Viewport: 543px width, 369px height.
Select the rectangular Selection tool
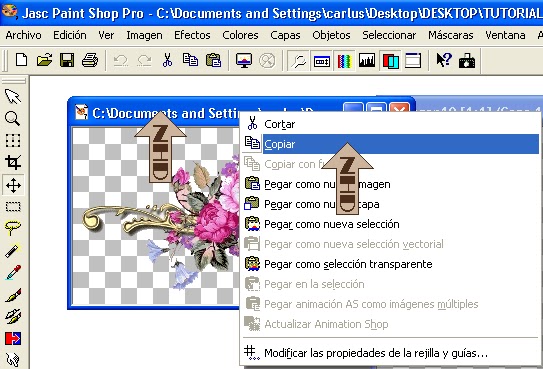click(13, 207)
